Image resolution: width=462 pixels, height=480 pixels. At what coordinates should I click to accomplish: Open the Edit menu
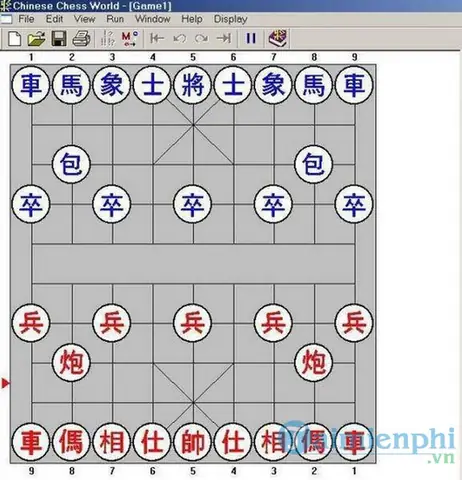pyautogui.click(x=54, y=19)
